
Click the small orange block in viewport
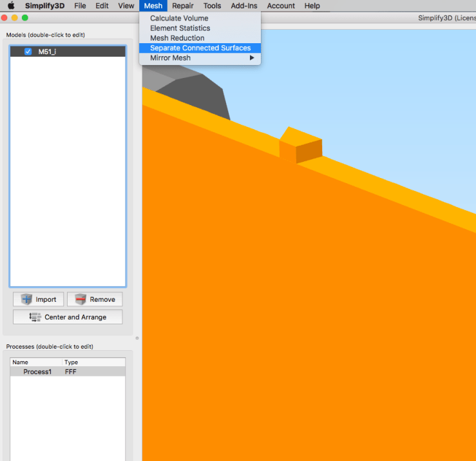coord(301,145)
